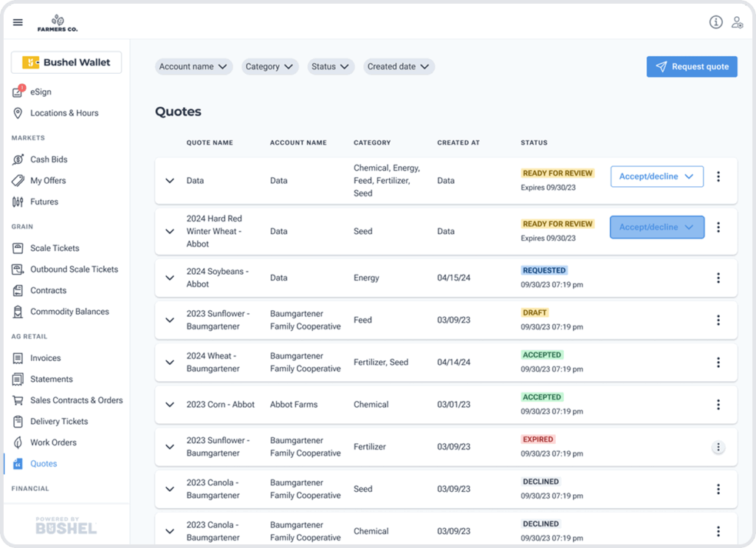This screenshot has height=548, width=756.
Task: Expand the 2023 Canola Seed row
Action: pos(170,489)
